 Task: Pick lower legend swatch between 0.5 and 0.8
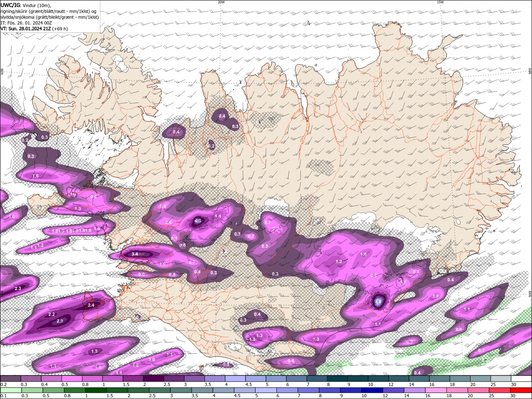53,390
